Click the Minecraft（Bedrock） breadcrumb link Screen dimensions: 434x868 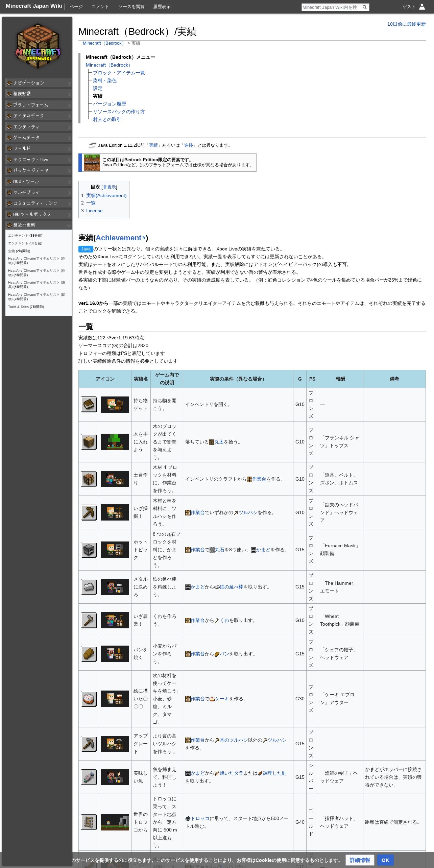pos(104,43)
